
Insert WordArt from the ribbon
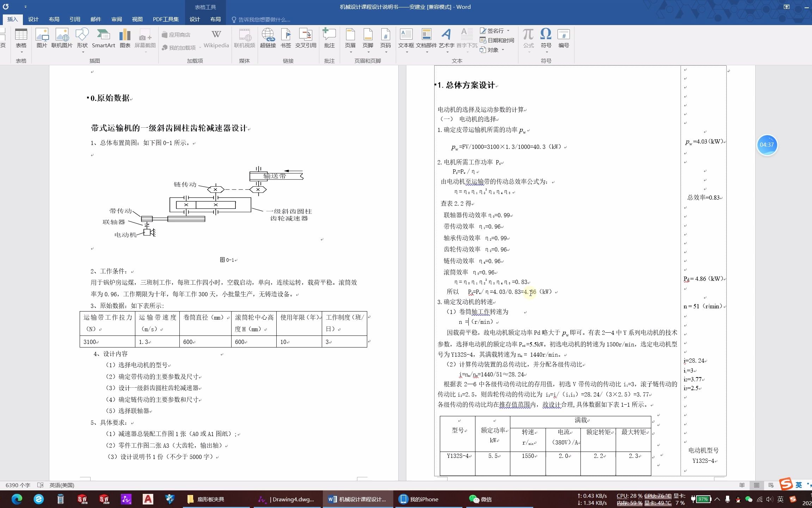tap(446, 39)
